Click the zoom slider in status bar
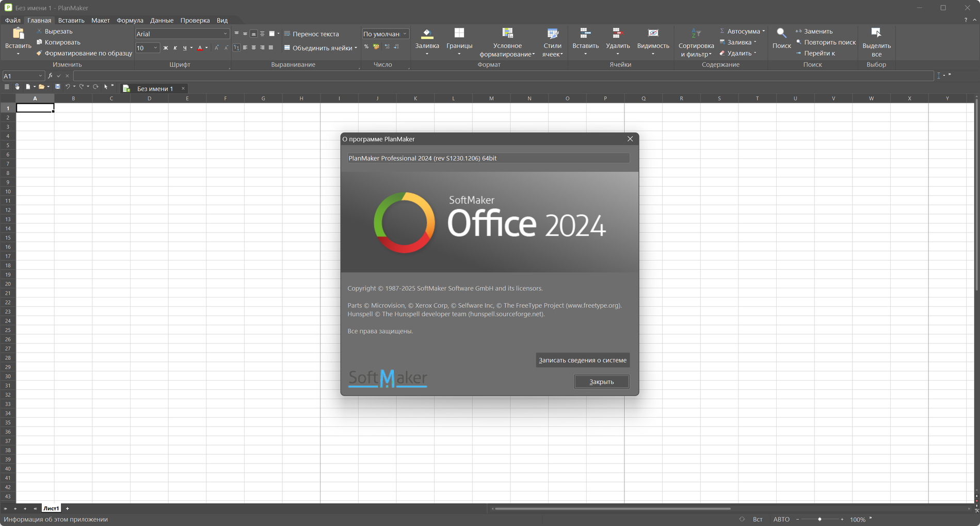This screenshot has height=526, width=980. (x=820, y=519)
